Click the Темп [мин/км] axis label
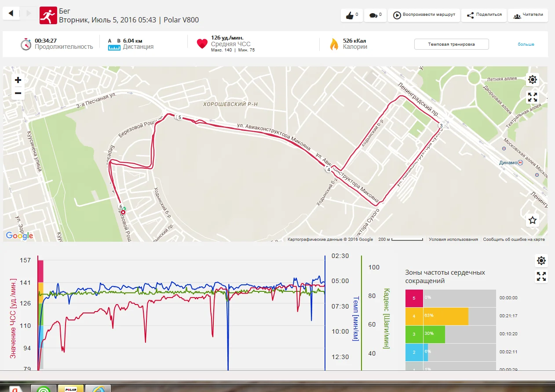This screenshot has height=392, width=555. pyautogui.click(x=355, y=319)
